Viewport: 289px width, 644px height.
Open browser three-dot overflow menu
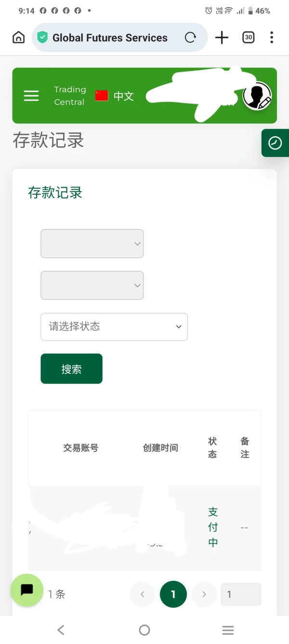pos(272,38)
